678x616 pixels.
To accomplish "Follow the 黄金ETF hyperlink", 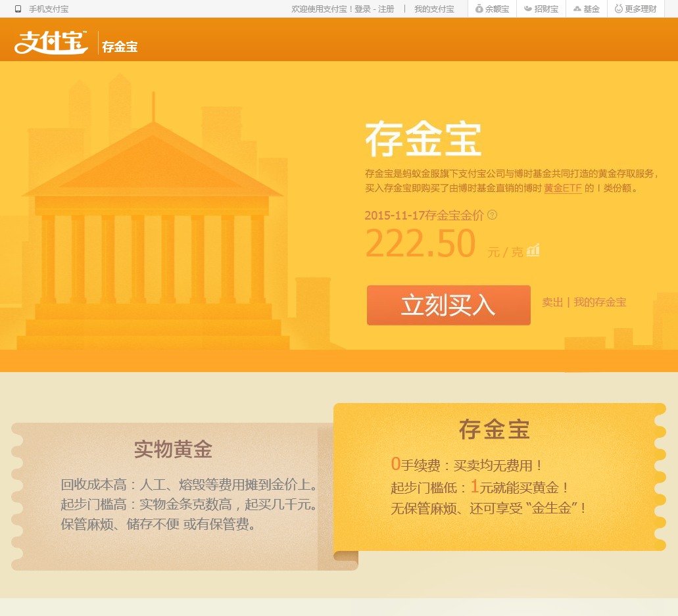I will 563,188.
